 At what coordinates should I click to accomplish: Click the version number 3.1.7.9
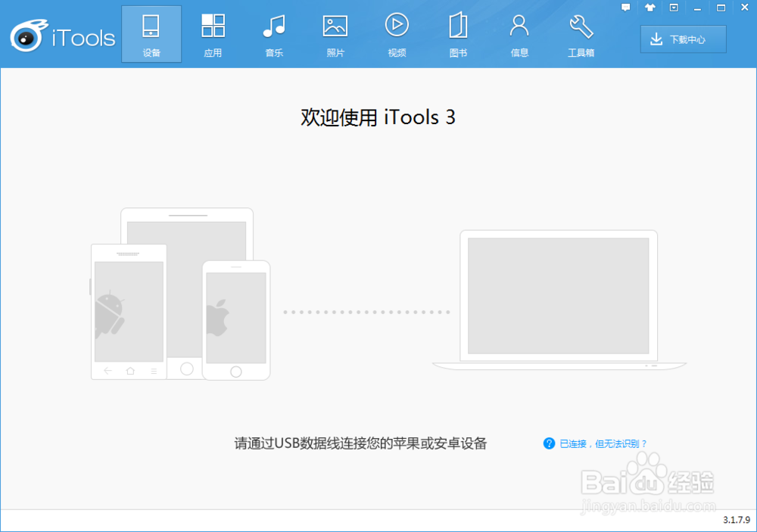737,520
